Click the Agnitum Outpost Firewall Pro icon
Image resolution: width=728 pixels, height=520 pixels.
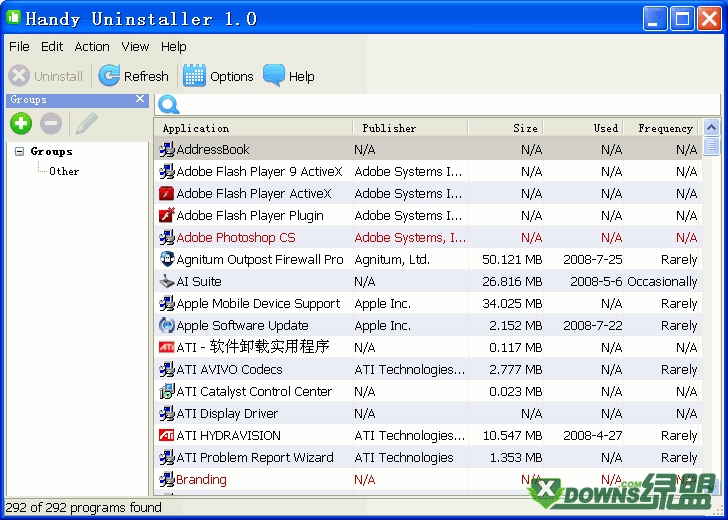(x=167, y=259)
